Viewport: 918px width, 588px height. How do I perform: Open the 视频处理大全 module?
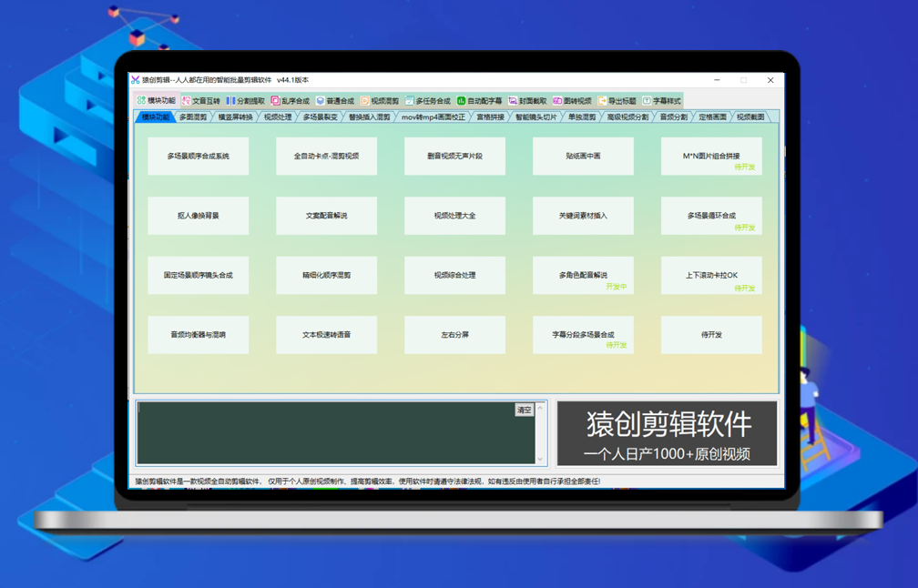455,216
